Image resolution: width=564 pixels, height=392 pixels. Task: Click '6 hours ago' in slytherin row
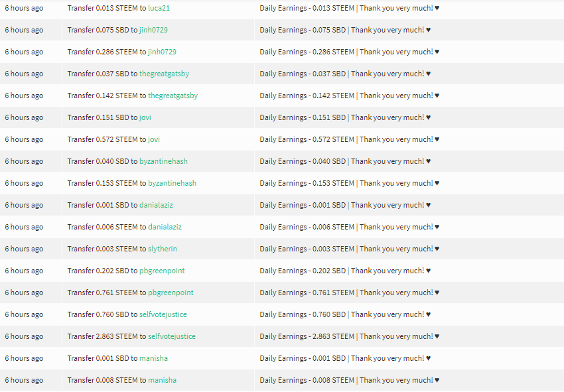click(24, 249)
